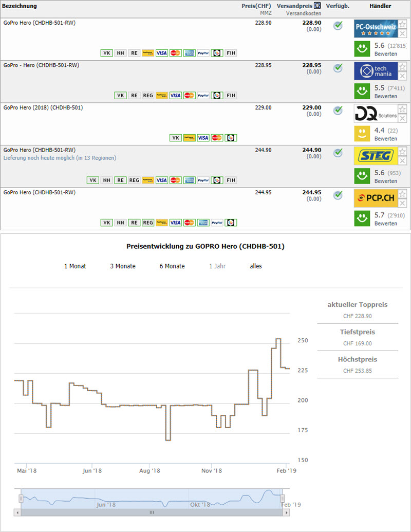Open the GoPro Hero (2018) (CHDHB-501) offer

coord(43,107)
